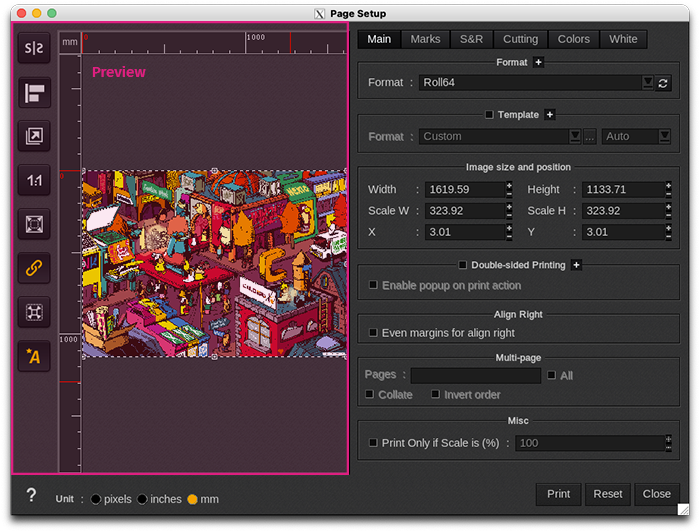Select the align left sidebar icon
700x531 pixels.
(34, 92)
